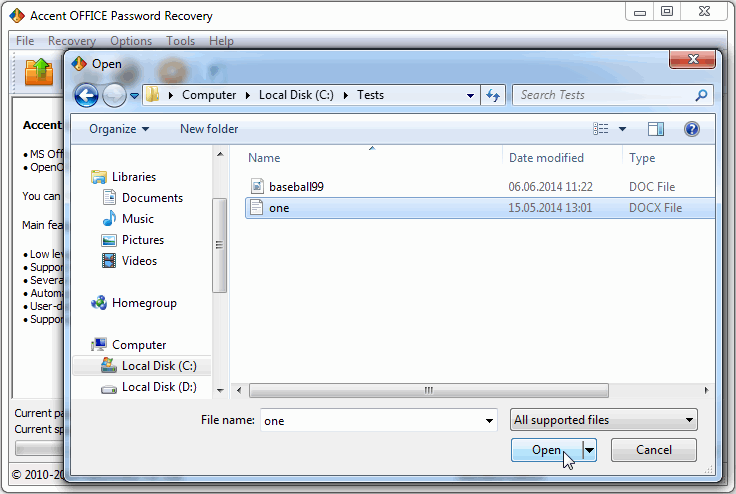Open the split arrow next to Open
The image size is (736, 494).
[x=590, y=450]
